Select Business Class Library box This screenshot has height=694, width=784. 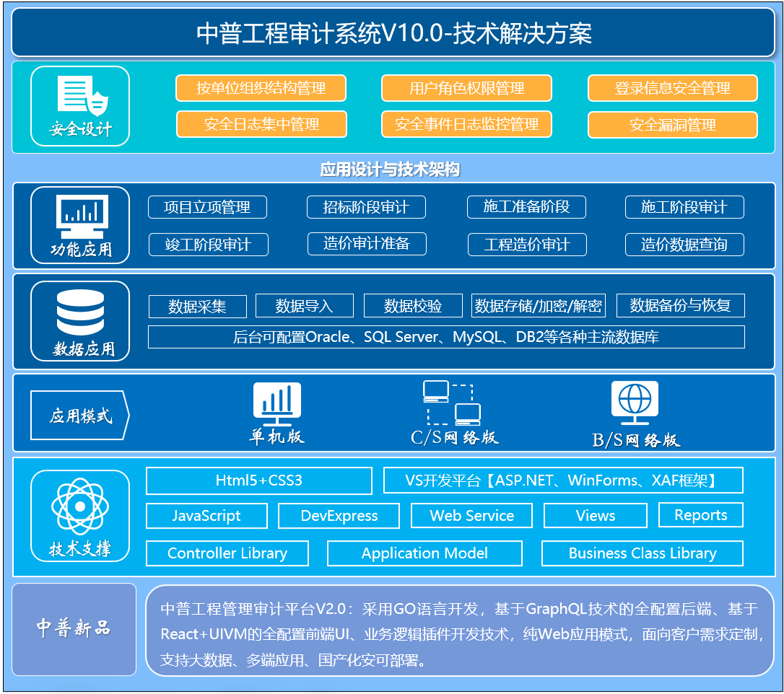pyautogui.click(x=643, y=553)
